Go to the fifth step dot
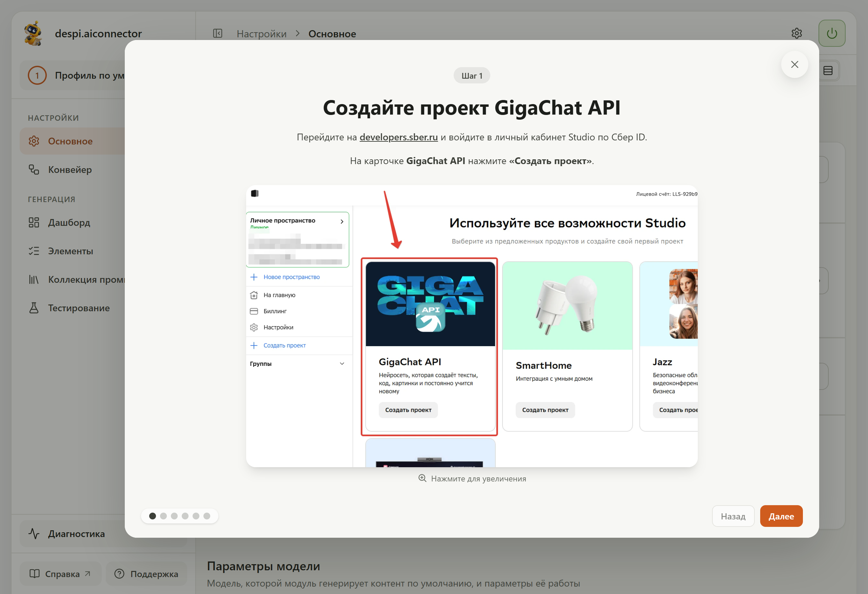This screenshot has height=594, width=868. (196, 516)
